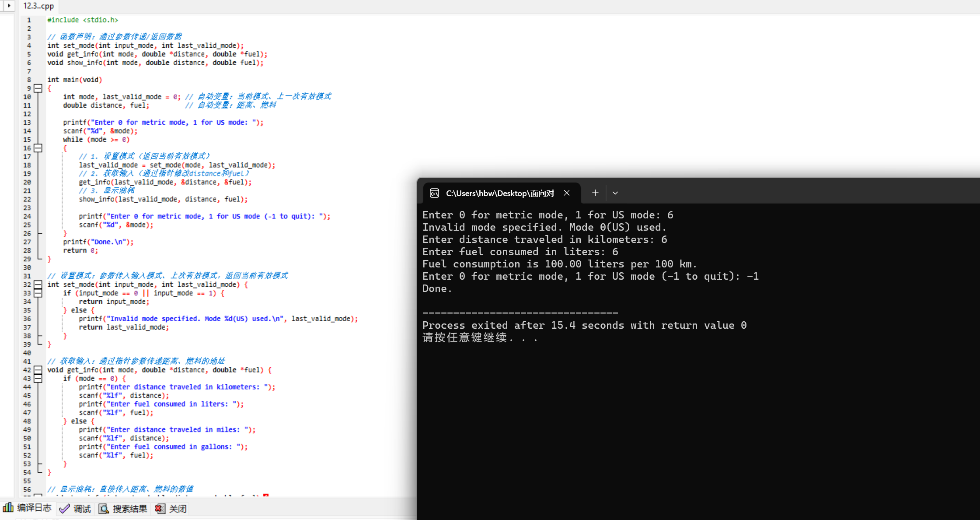Image resolution: width=980 pixels, height=520 pixels.
Task: Switch to the 调试 debug tab
Action: pyautogui.click(x=82, y=509)
